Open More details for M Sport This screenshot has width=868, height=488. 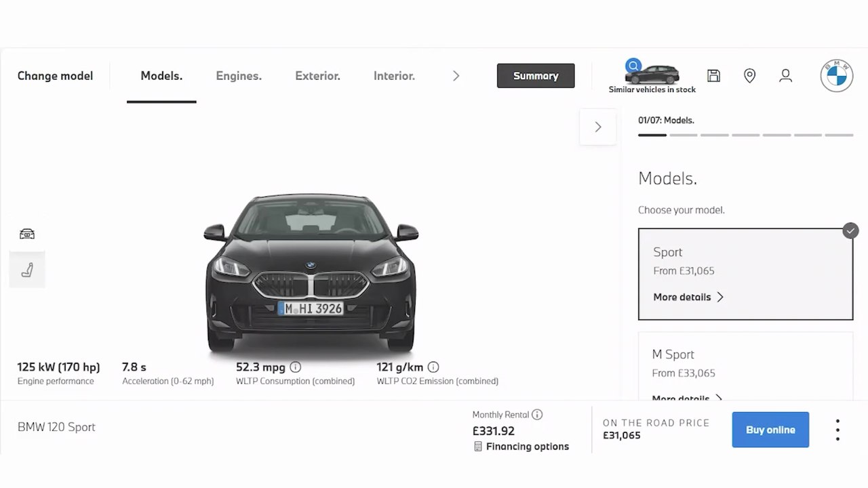688,397
